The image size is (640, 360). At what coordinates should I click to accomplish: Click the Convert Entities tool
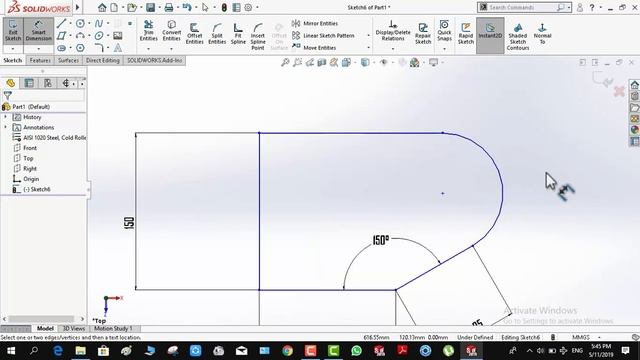(171, 31)
